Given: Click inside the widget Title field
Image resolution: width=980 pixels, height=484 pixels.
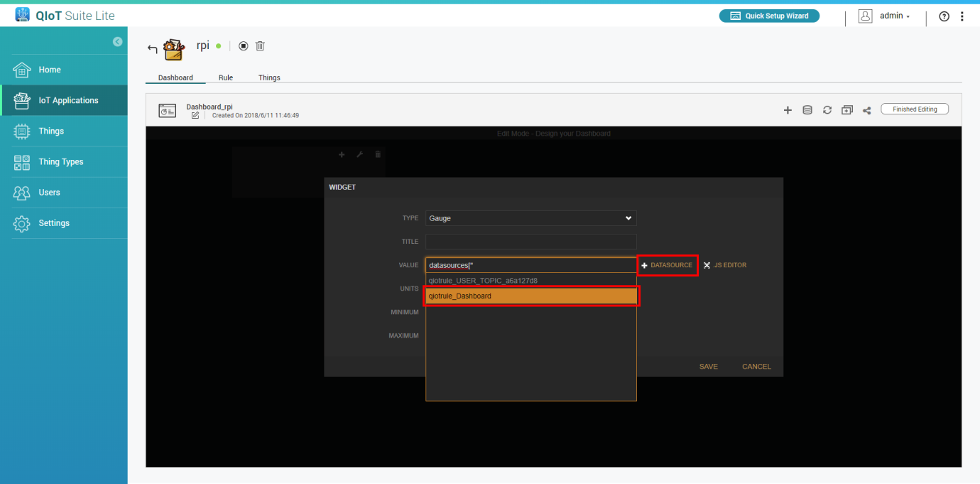Looking at the screenshot, I should coord(530,242).
